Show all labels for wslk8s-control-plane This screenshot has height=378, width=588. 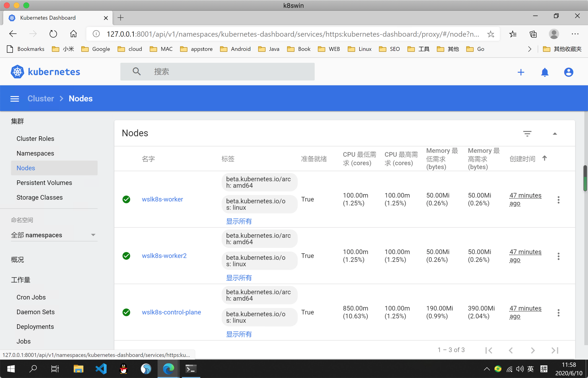coord(239,334)
